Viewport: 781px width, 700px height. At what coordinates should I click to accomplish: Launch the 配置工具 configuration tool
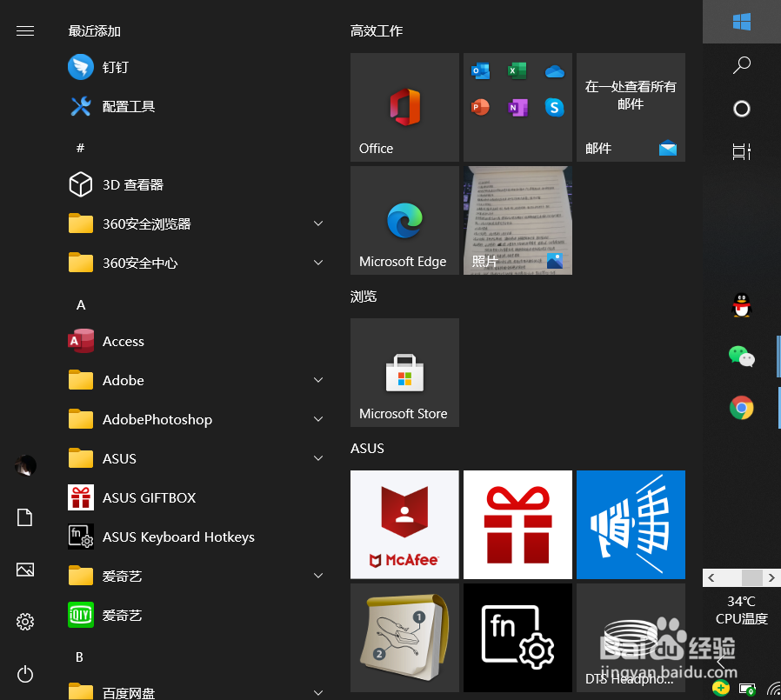197,106
